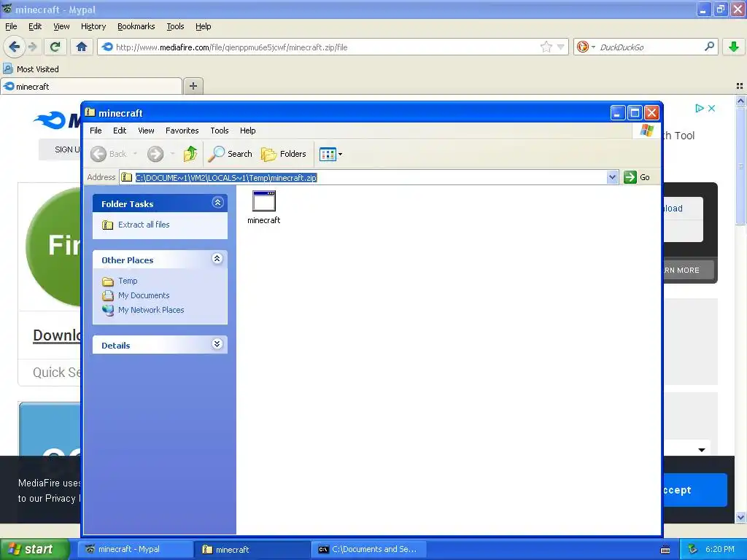Expand the explorer Address bar dropdown
Screen dimensions: 747x560
pos(613,178)
